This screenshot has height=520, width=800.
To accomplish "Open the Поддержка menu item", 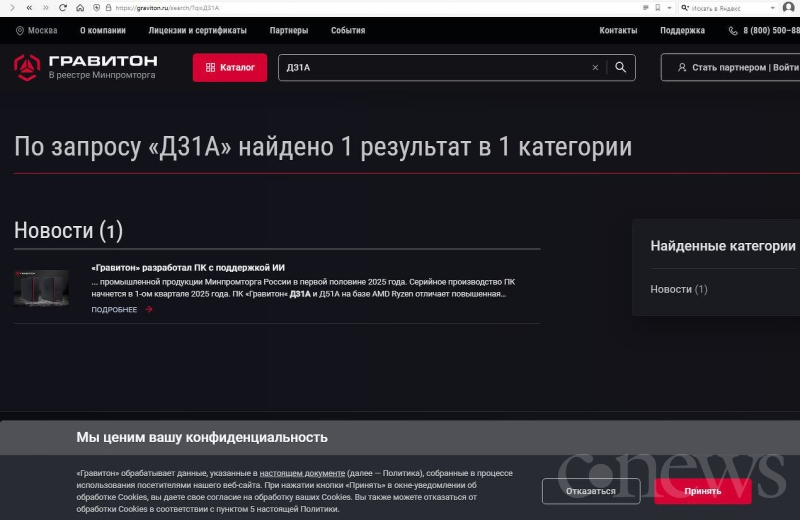I will [x=682, y=31].
